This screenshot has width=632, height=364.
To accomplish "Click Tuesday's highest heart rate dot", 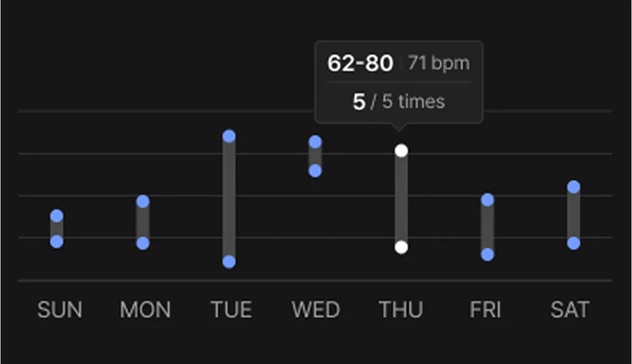I will (x=229, y=136).
